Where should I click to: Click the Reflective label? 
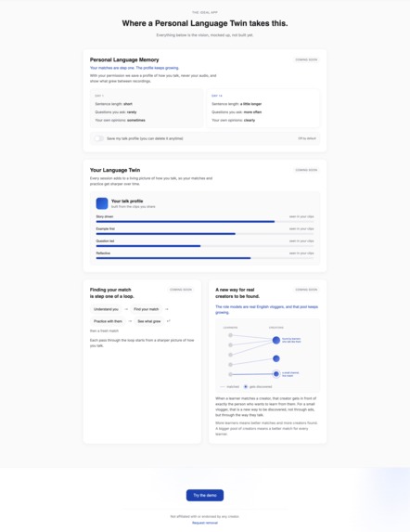103,253
